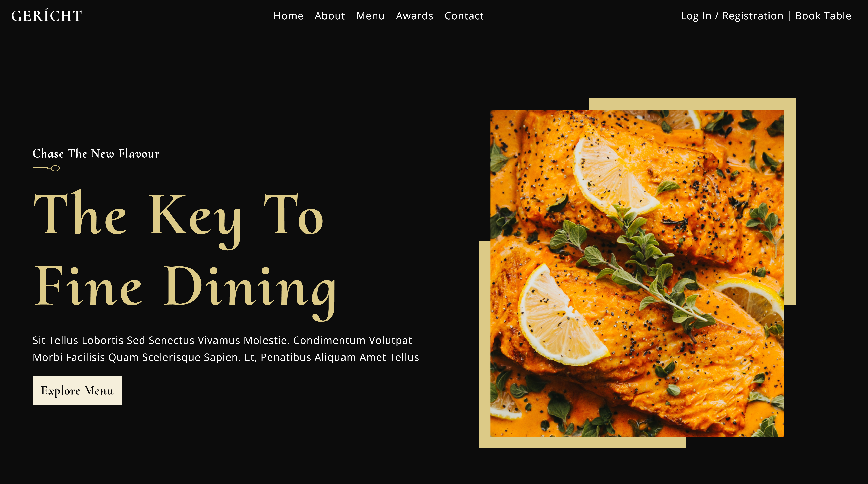Select Menu in the navigation bar

click(370, 16)
